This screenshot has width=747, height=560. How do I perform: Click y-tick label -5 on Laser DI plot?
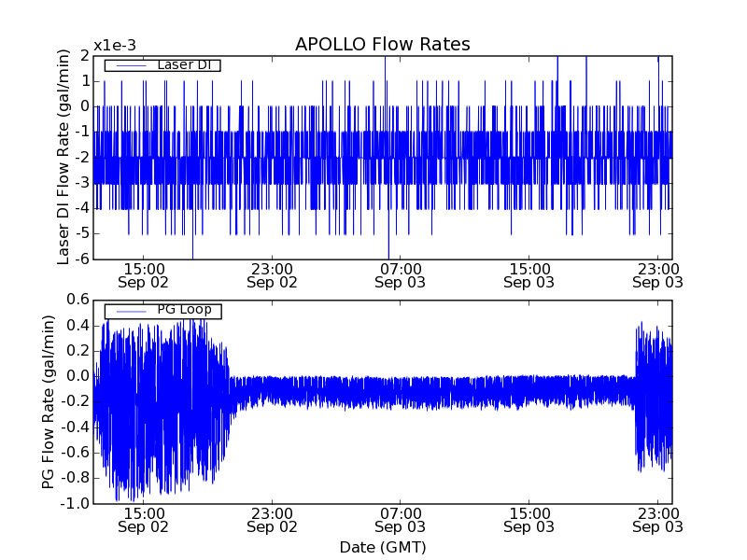pos(83,234)
